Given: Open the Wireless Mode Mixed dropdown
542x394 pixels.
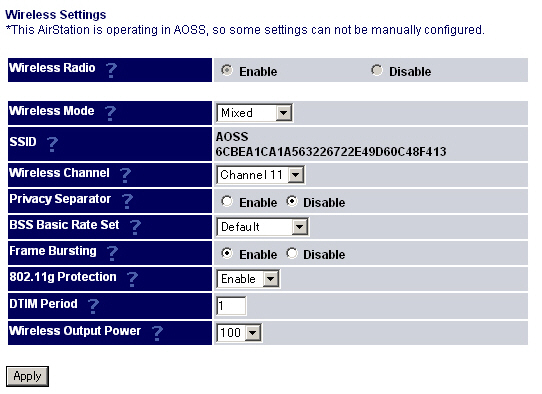Looking at the screenshot, I should pos(255,113).
